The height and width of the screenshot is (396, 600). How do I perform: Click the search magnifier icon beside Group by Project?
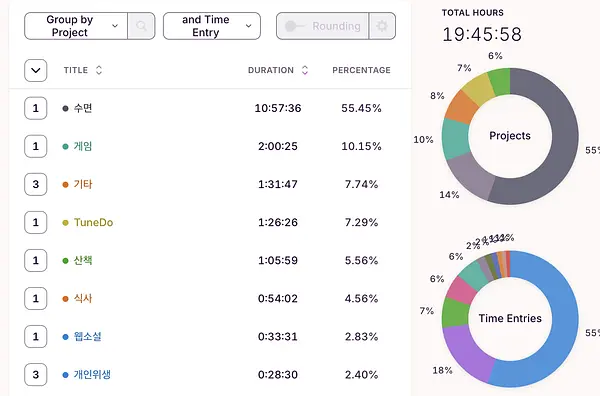[x=141, y=26]
